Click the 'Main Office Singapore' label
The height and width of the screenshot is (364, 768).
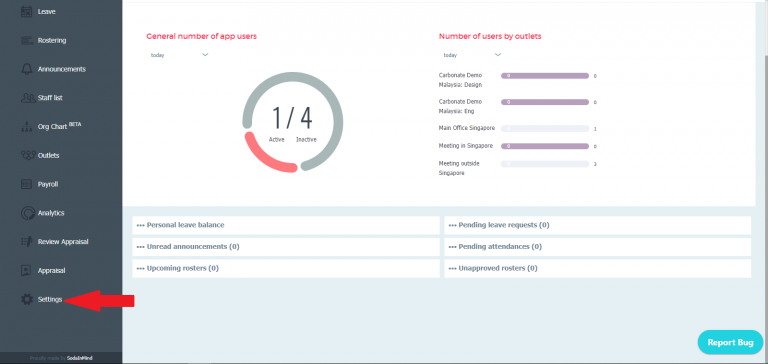tap(467, 128)
